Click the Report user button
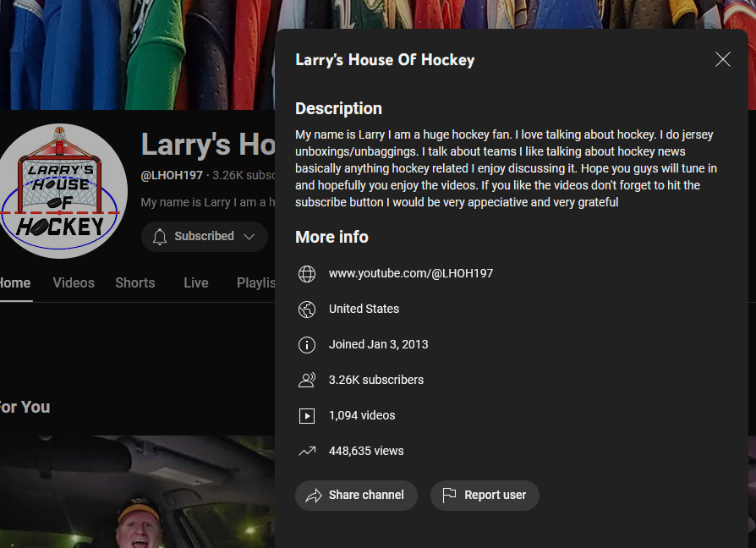This screenshot has height=548, width=756. coord(485,496)
